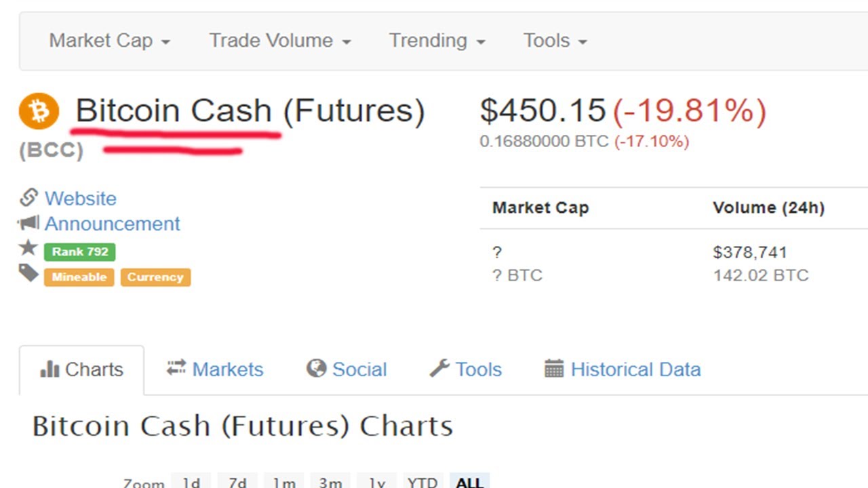Click the bar chart icon in Charts tab
This screenshot has width=868, height=488.
50,369
